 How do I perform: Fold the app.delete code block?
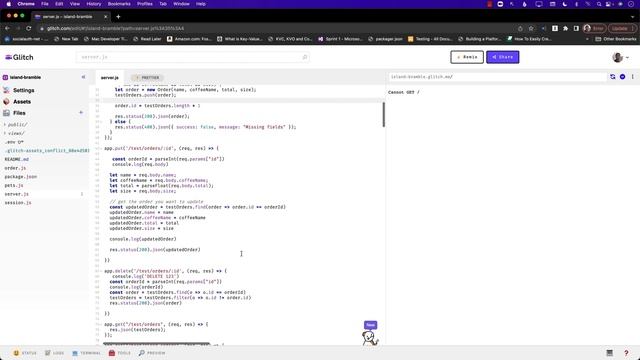point(101,271)
